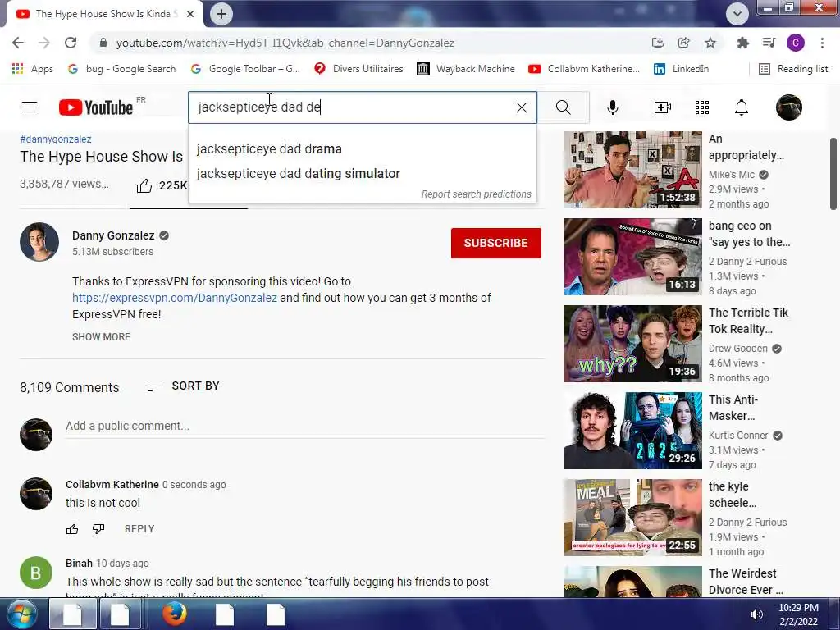Click the address bar URL

[285, 43]
